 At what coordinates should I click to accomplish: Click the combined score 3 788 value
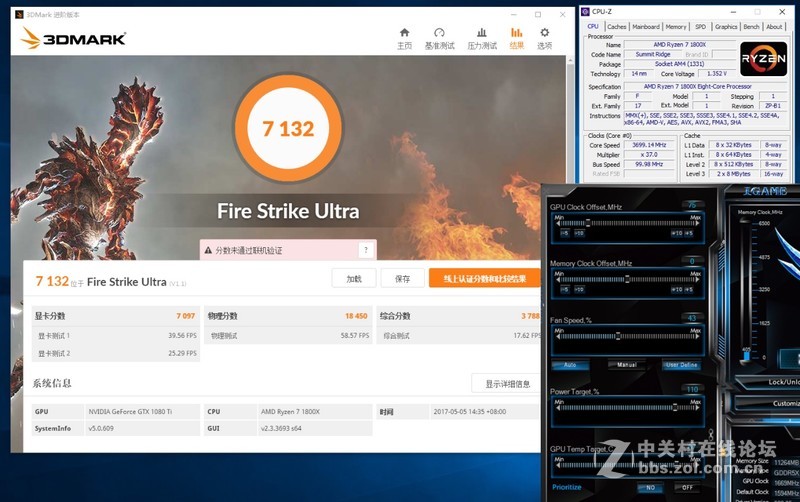530,316
